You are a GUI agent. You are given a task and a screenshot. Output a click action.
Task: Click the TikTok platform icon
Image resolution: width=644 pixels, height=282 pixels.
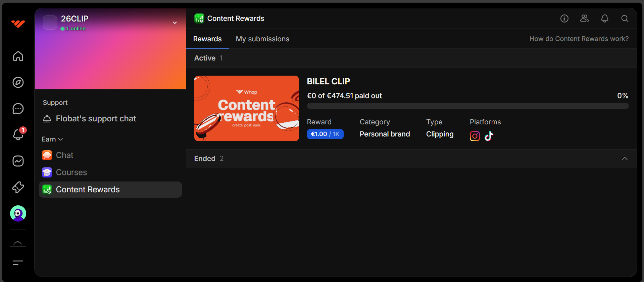[x=489, y=136]
